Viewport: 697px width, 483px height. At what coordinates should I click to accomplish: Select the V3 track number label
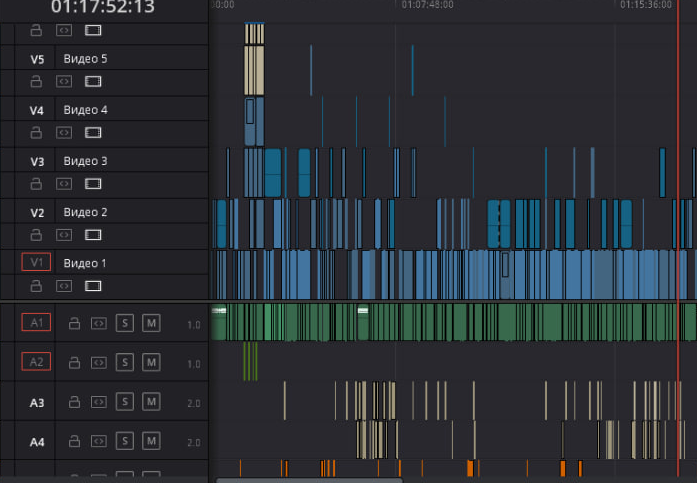coord(37,161)
